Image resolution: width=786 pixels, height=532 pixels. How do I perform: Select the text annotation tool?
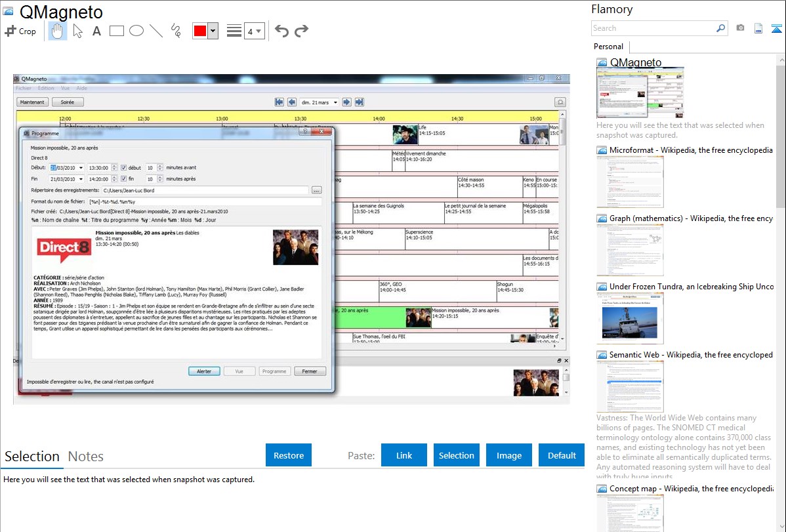pos(96,31)
